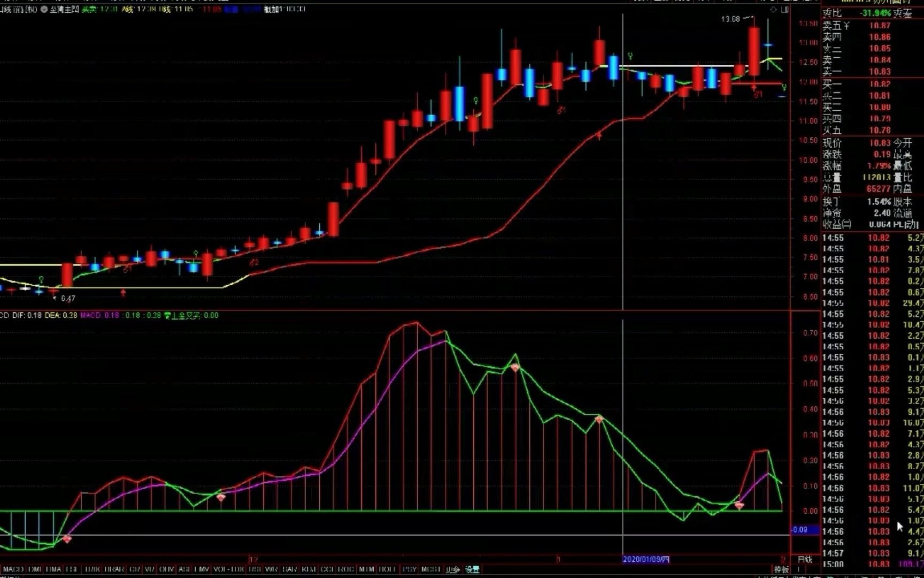Select the RSI indicator tab

(255, 569)
